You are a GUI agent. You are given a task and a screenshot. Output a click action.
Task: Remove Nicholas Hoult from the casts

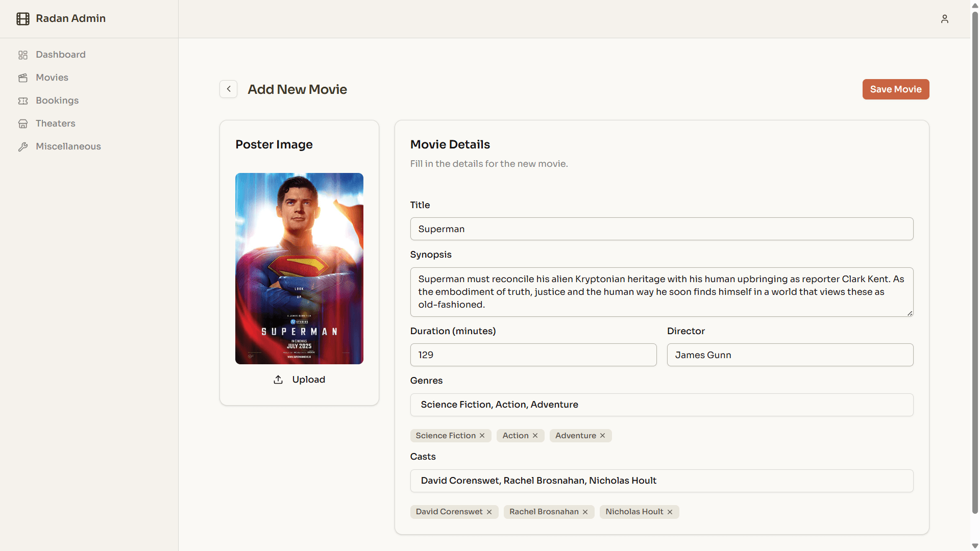click(670, 512)
